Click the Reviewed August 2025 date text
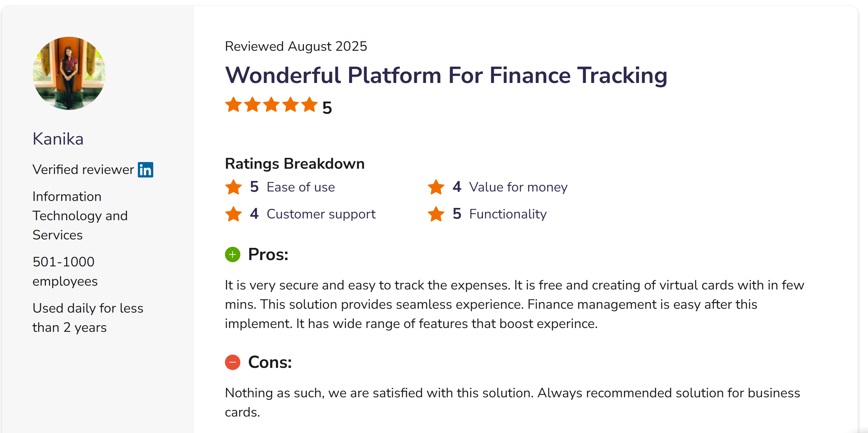Viewport: 868px width, 433px height. (296, 46)
